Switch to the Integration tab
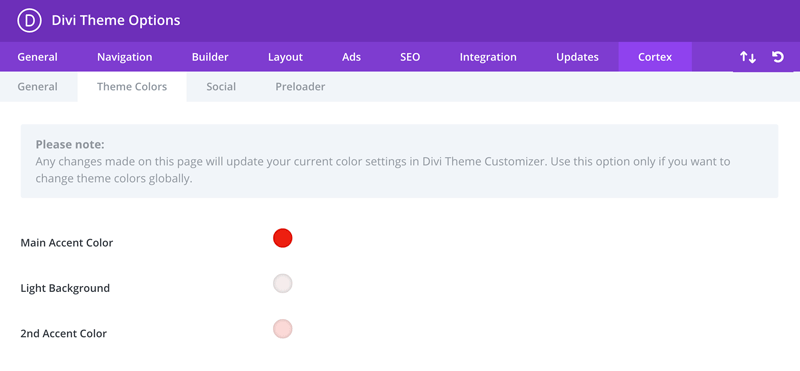This screenshot has height=371, width=800. [x=488, y=57]
